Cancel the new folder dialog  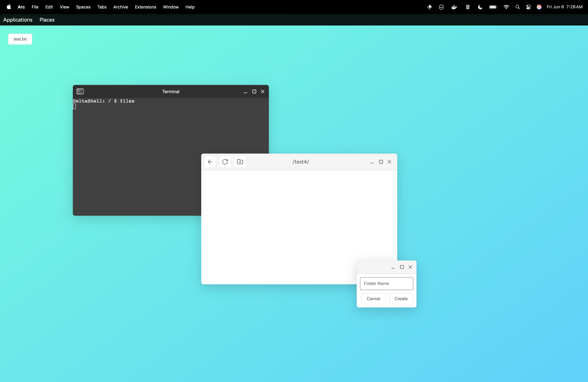click(x=373, y=299)
